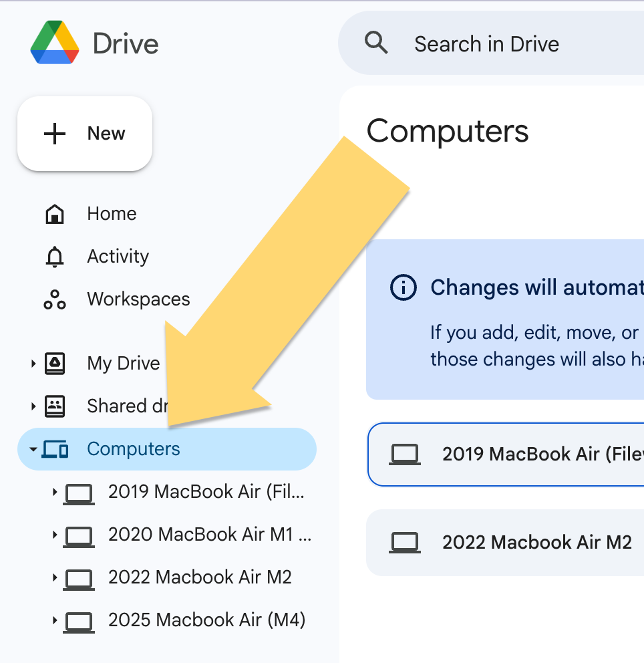Open 2019 MacBook Air in sidebar tree

[x=206, y=492]
